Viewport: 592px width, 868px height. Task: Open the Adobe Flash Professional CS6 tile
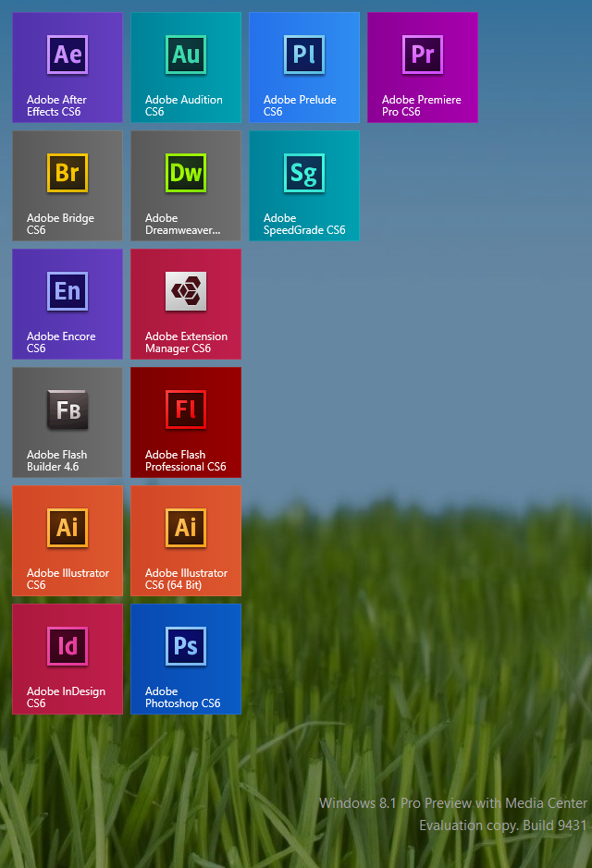(186, 422)
